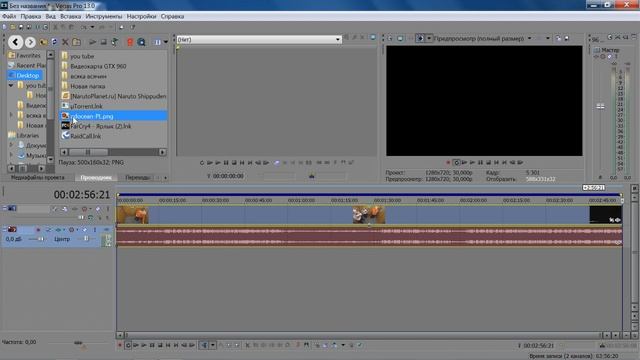The height and width of the screenshot is (360, 640).
Task: Mute the audio track
Action: (x=84, y=230)
